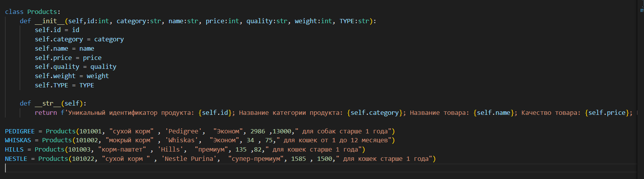Click the string "супер-премиум"
This screenshot has height=179, width=644.
(256, 159)
